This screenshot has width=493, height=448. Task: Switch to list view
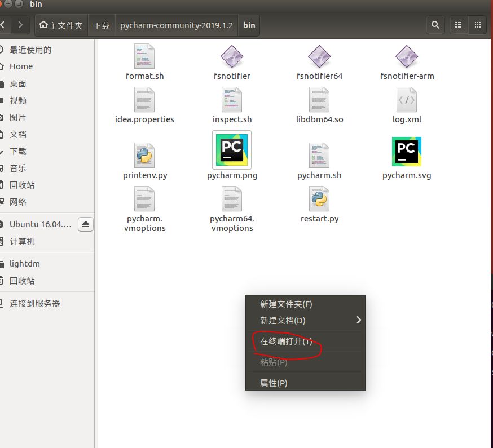[458, 25]
